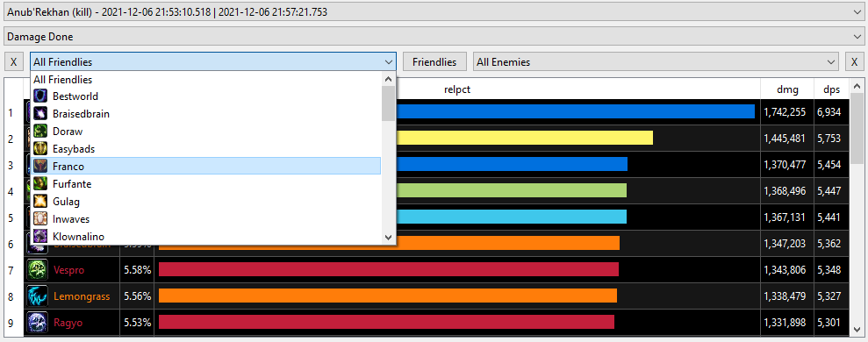Click Inwaves' class icon in dropdown
Image resolution: width=868 pixels, height=342 pixels.
click(40, 219)
